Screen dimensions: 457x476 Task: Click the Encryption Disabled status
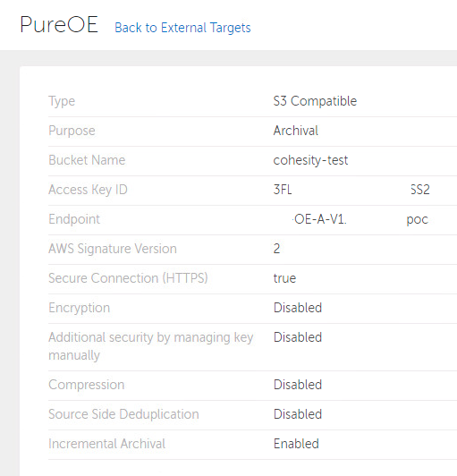tap(298, 308)
